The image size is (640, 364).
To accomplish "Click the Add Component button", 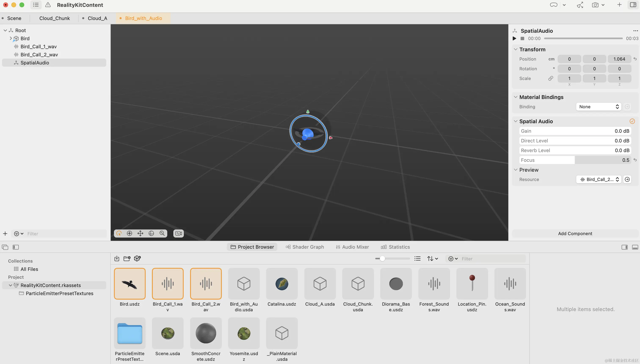I will (x=575, y=233).
